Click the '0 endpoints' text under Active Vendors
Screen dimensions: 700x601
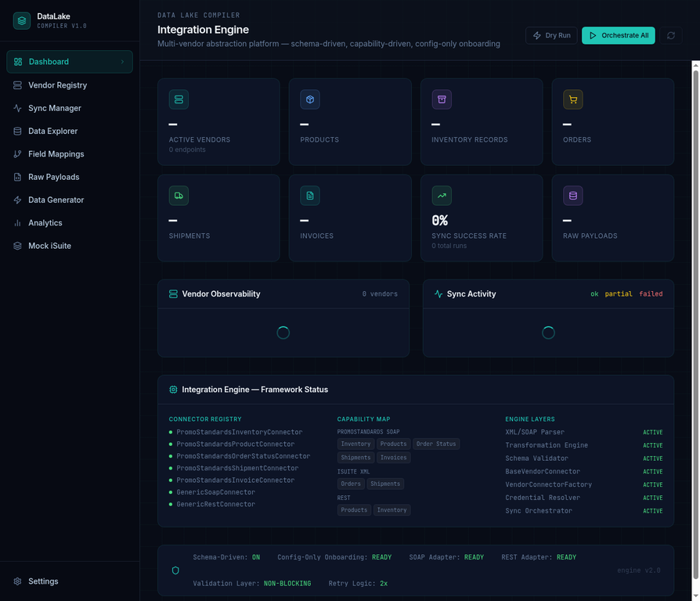pyautogui.click(x=187, y=149)
